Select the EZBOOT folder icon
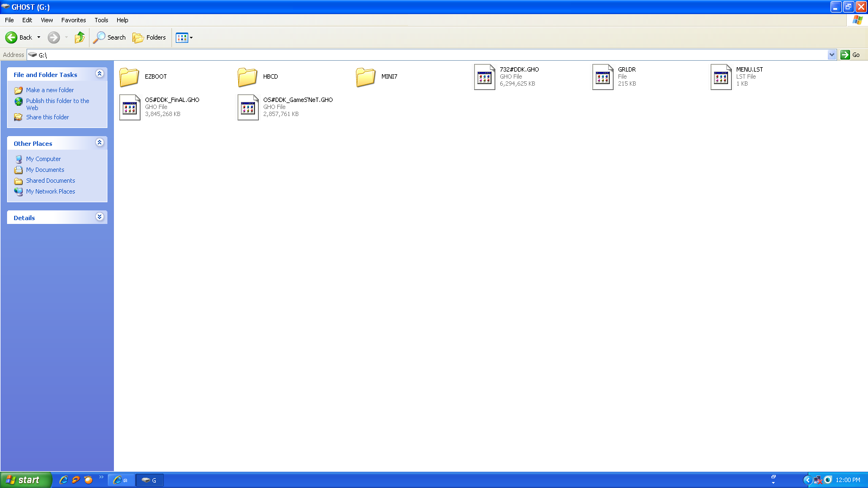Image resolution: width=868 pixels, height=488 pixels. pos(129,77)
